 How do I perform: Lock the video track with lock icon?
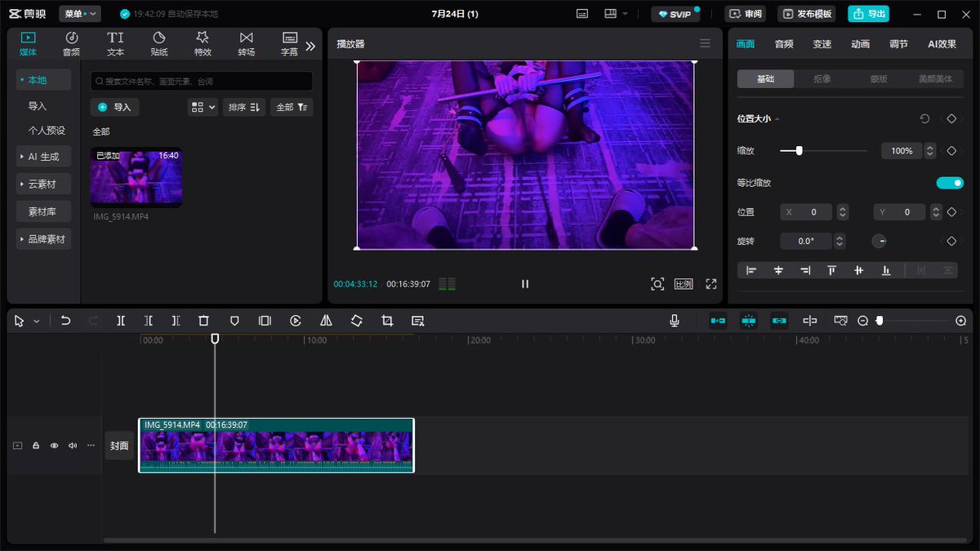coord(36,446)
